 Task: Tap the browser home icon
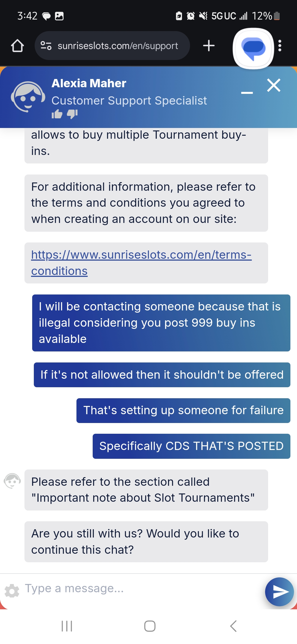pos(17,46)
